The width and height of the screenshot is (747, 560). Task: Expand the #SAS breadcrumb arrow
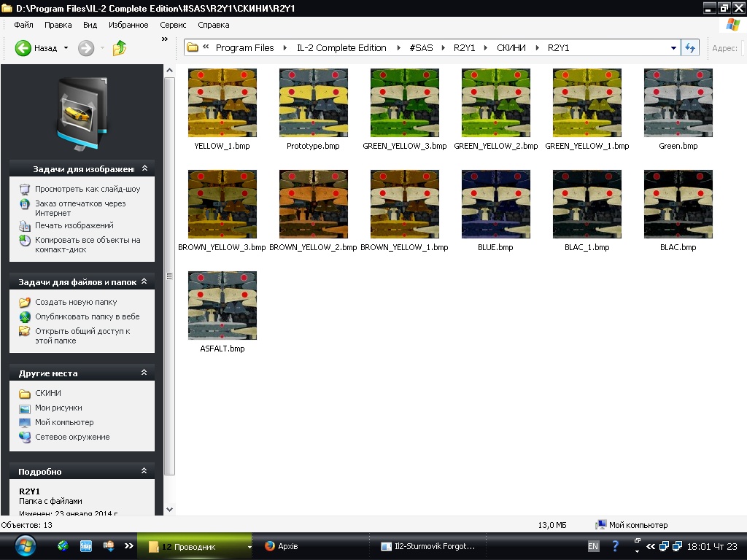[x=443, y=47]
